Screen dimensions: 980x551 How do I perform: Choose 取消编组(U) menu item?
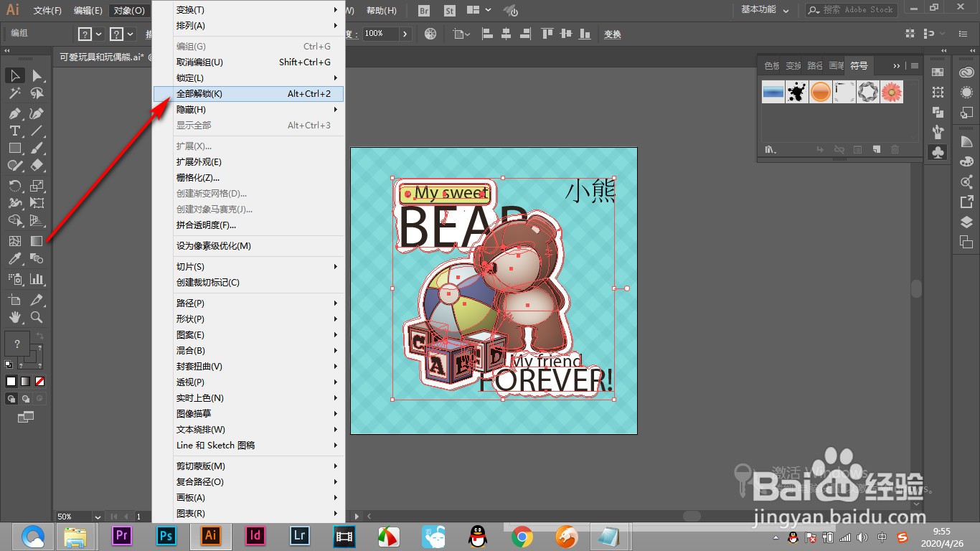pos(248,62)
